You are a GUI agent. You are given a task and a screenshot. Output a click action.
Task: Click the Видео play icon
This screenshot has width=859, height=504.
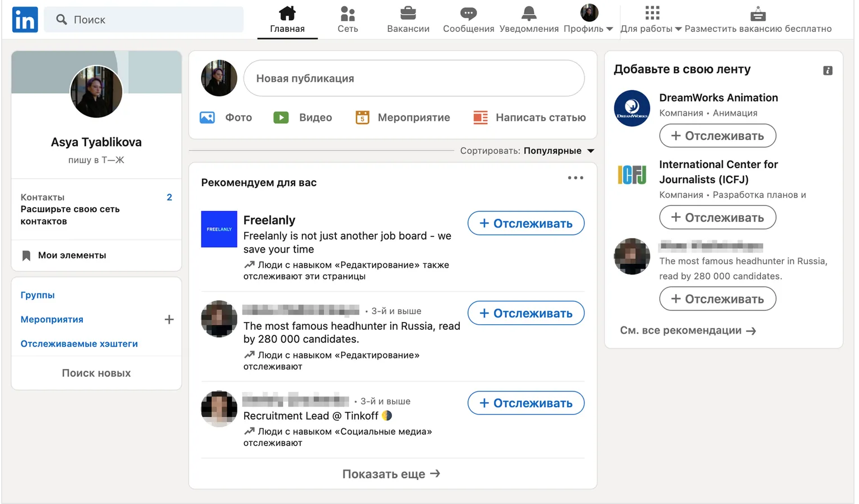[281, 118]
